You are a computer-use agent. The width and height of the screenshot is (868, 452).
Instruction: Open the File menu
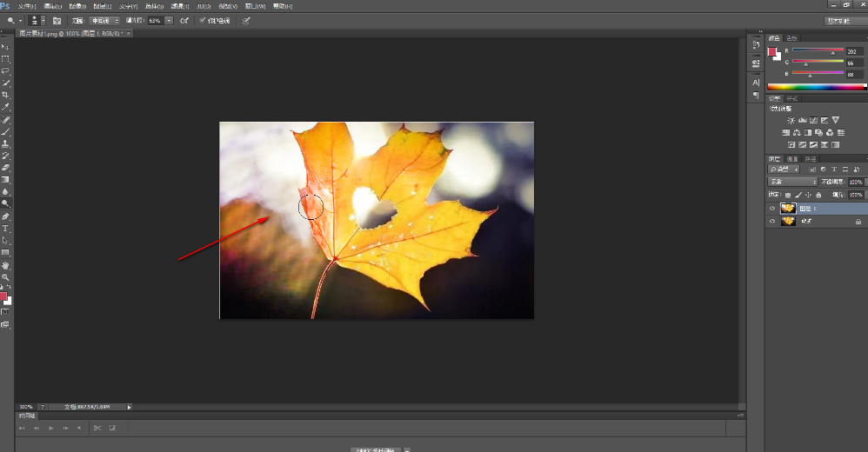click(27, 6)
